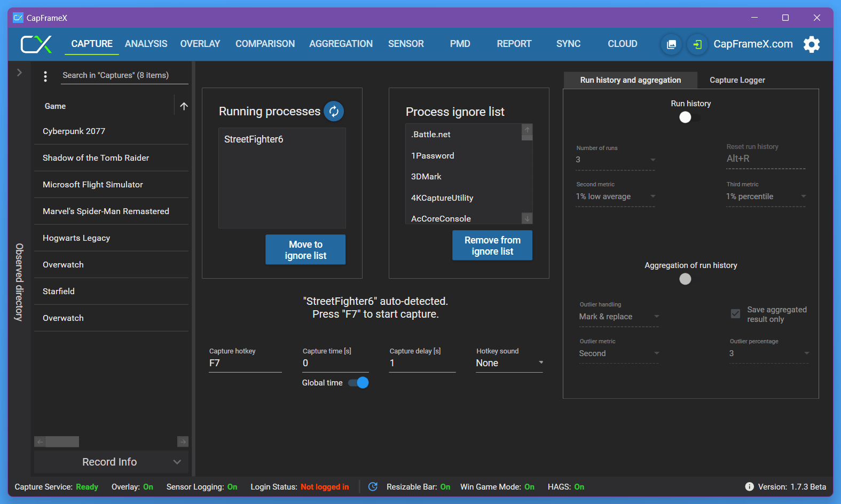Expand the Record Info panel
The image size is (841, 504).
coord(111,462)
